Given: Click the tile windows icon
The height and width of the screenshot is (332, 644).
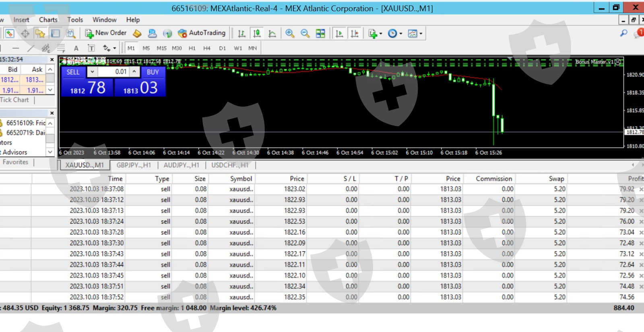Looking at the screenshot, I should coord(320,33).
